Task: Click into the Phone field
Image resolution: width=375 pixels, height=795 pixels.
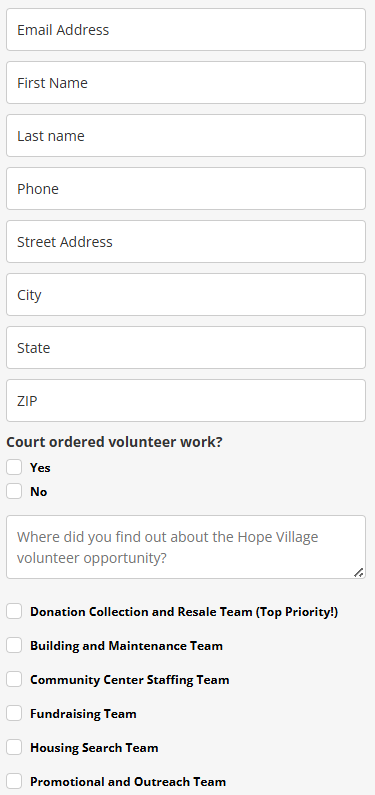Action: 186,189
